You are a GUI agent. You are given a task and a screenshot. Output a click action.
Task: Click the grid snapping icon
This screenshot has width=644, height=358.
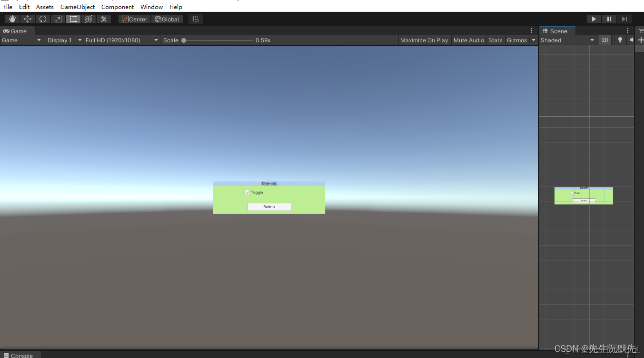[x=196, y=19]
